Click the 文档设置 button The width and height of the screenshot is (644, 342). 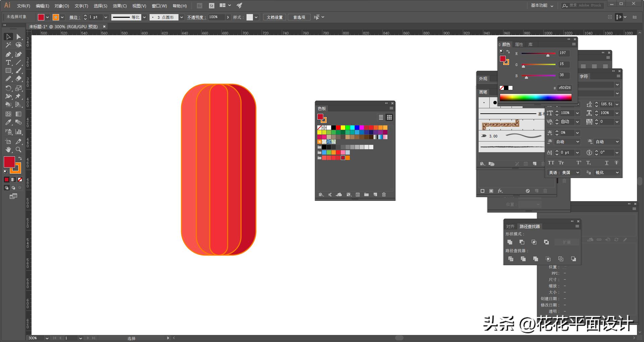(x=274, y=17)
